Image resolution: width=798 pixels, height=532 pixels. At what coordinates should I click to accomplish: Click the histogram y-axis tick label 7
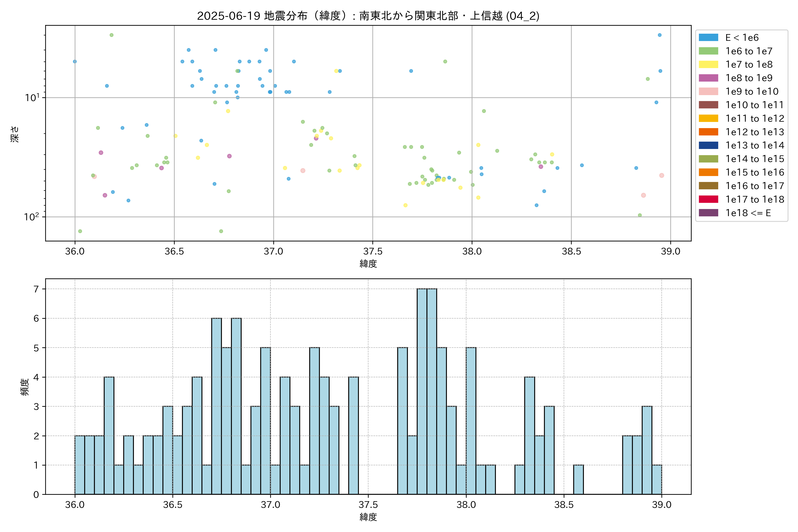click(36, 289)
